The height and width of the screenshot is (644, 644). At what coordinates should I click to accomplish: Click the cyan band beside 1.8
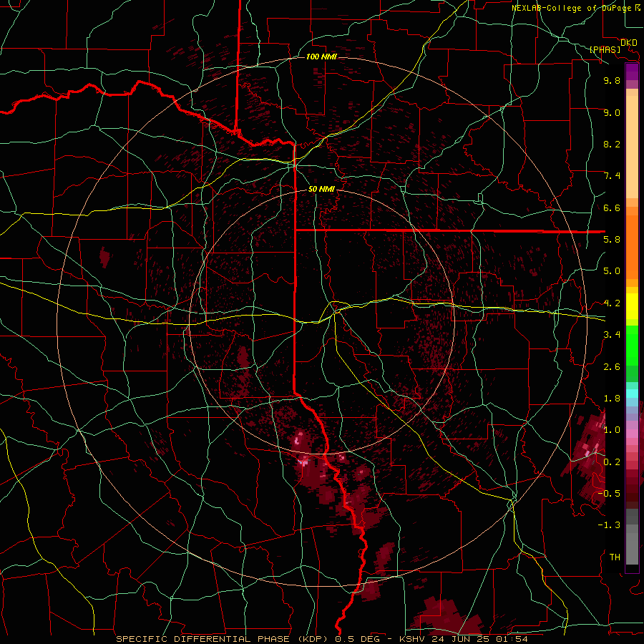click(632, 394)
